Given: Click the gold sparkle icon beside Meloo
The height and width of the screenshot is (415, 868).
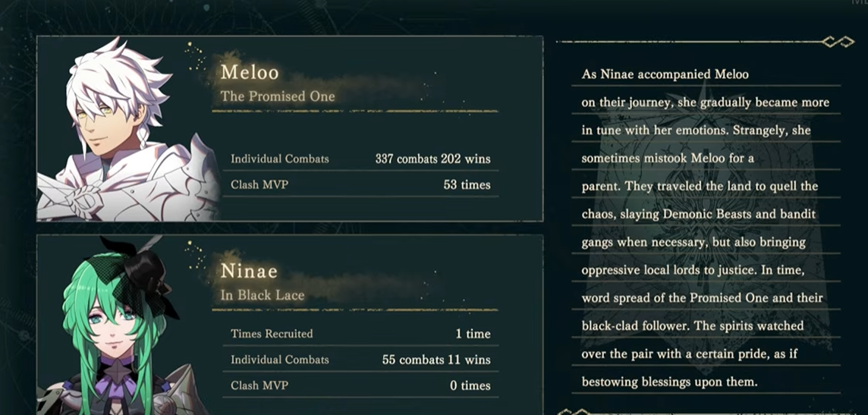Looking at the screenshot, I should 195,56.
